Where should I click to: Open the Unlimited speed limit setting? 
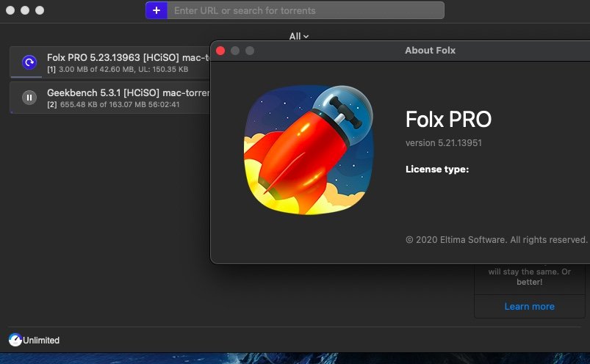(41, 341)
